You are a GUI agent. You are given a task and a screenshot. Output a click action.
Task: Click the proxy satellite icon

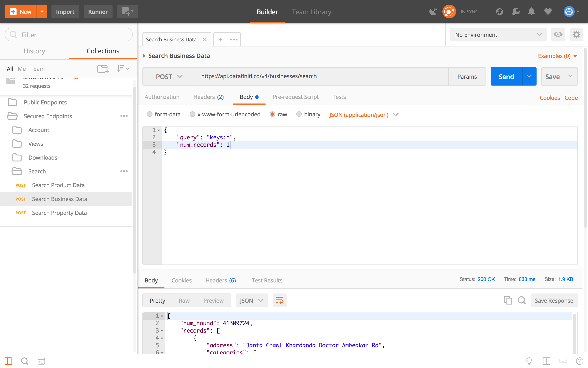[433, 11]
